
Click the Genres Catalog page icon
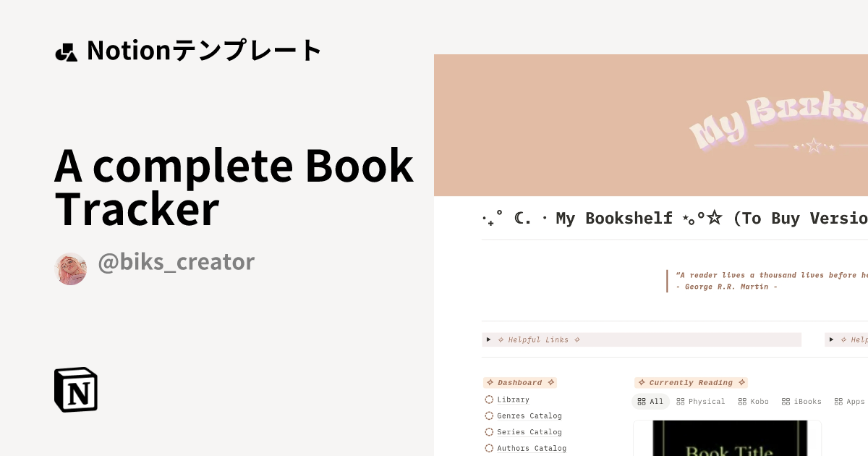click(489, 415)
